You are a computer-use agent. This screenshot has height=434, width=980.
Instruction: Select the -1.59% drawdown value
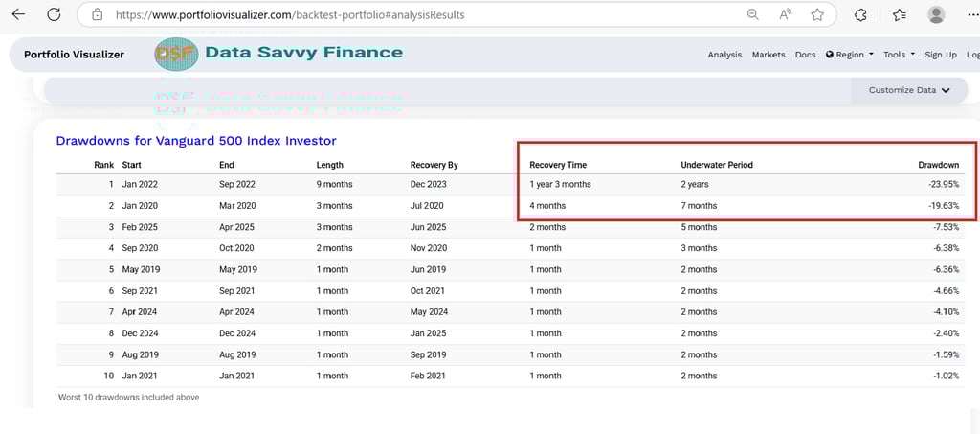pyautogui.click(x=947, y=354)
